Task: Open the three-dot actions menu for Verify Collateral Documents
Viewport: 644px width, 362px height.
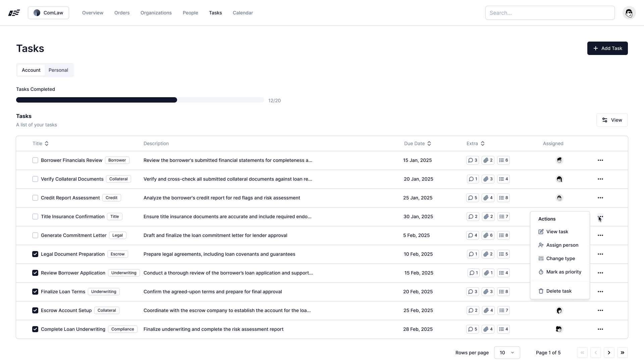Action: point(600,179)
